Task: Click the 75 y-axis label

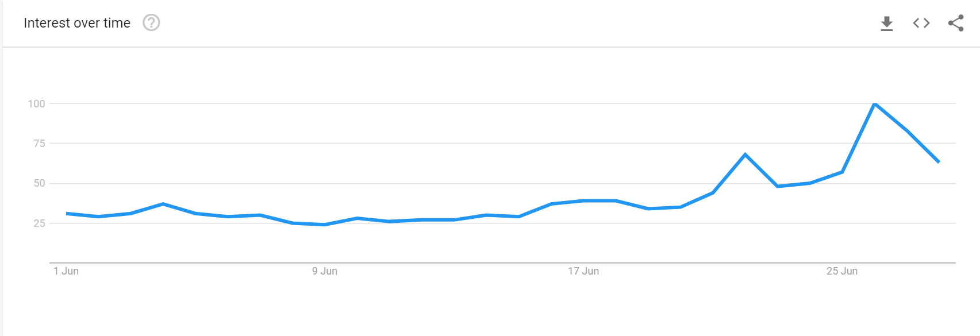Action: [39, 144]
